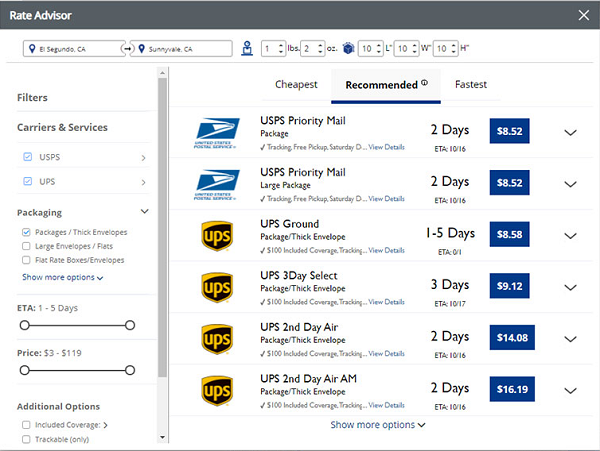
Task: Uncheck Packages / Thick Envelopes
Action: pyautogui.click(x=26, y=232)
